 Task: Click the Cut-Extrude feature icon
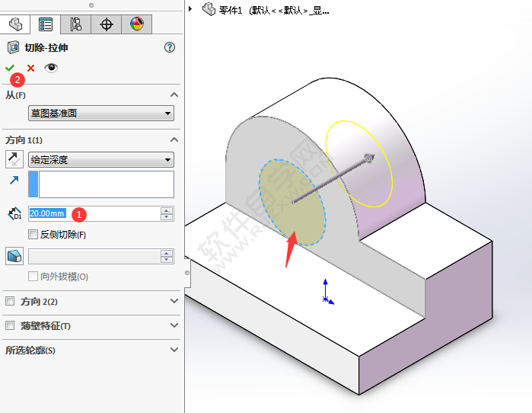(13, 47)
